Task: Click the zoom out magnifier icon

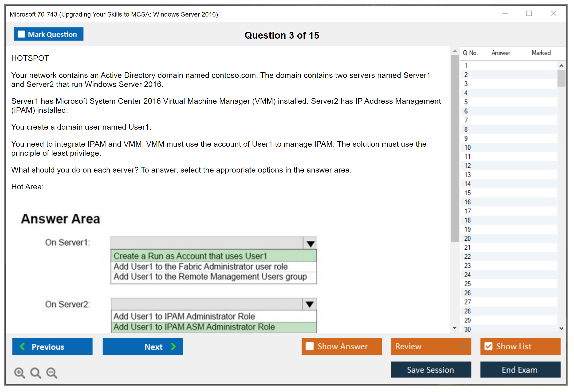Action: click(52, 373)
